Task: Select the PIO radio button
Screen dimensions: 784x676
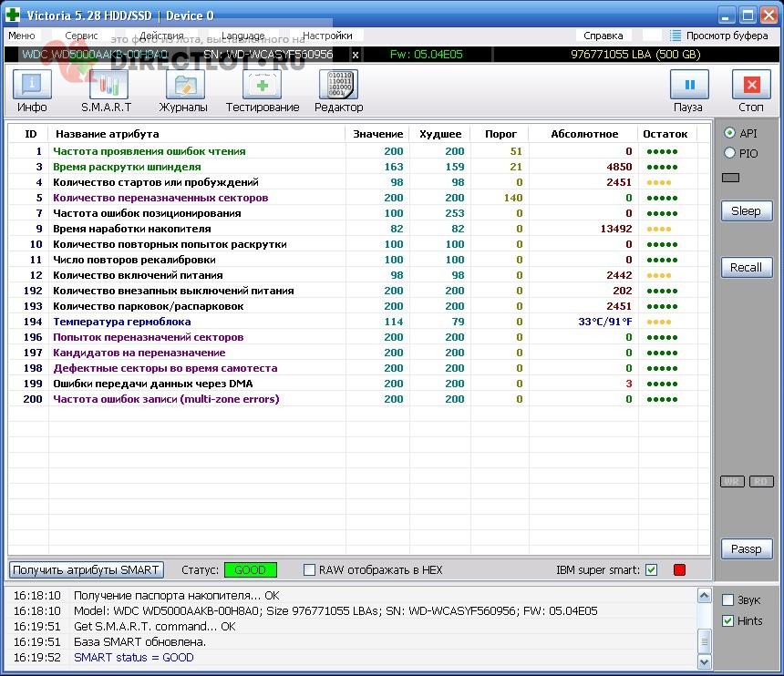Action: 729,153
